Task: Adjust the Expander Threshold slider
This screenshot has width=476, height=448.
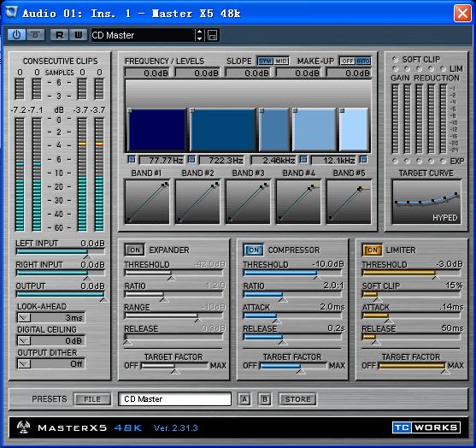Action: 173,273
